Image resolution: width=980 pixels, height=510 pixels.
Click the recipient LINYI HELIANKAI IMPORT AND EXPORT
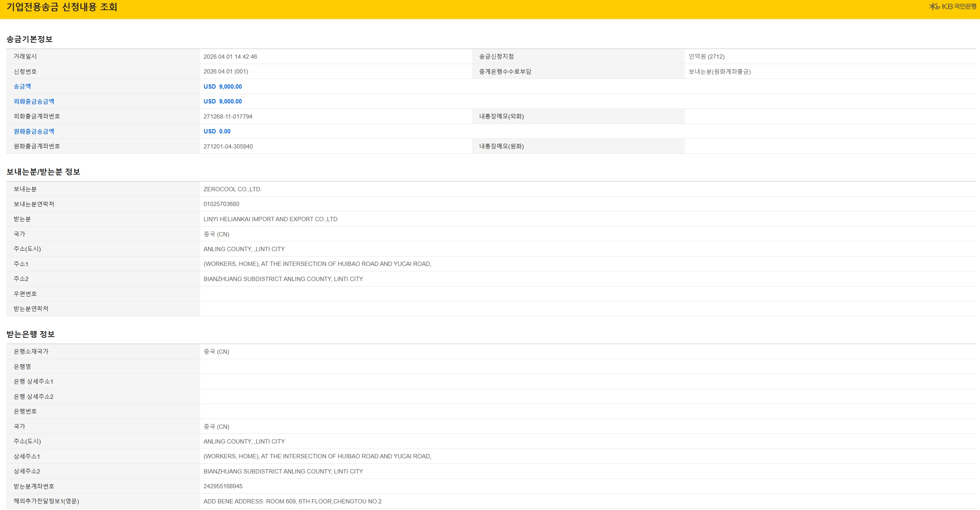[270, 219]
